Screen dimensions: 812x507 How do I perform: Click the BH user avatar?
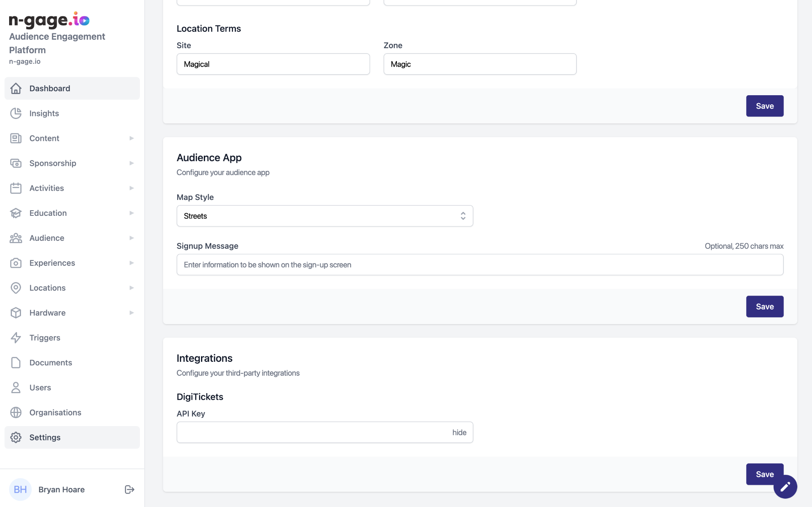[x=20, y=489]
